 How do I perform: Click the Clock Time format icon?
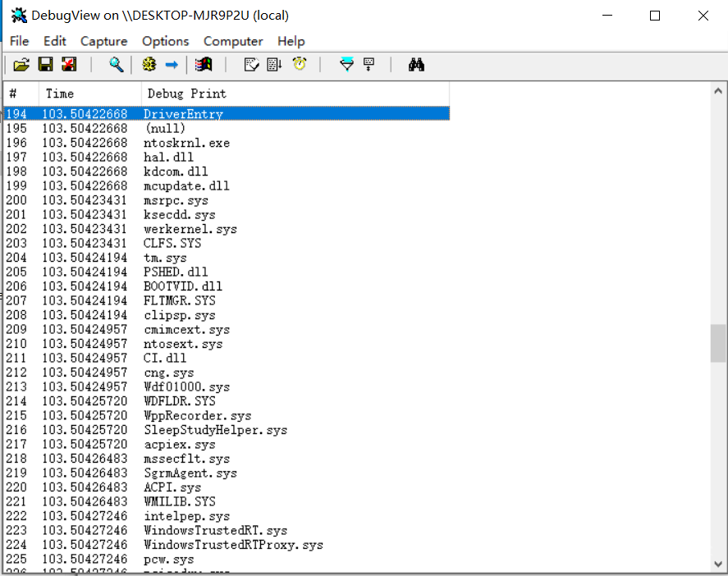coord(300,64)
